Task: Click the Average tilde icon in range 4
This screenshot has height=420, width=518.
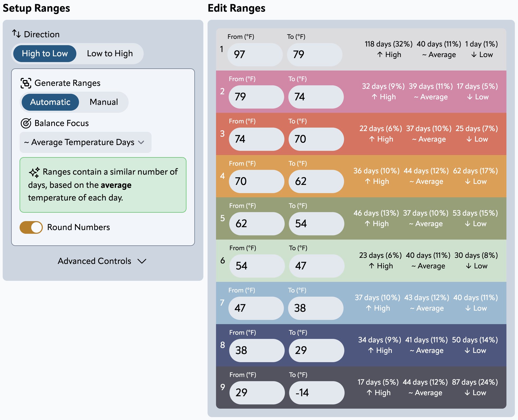Action: coord(412,181)
